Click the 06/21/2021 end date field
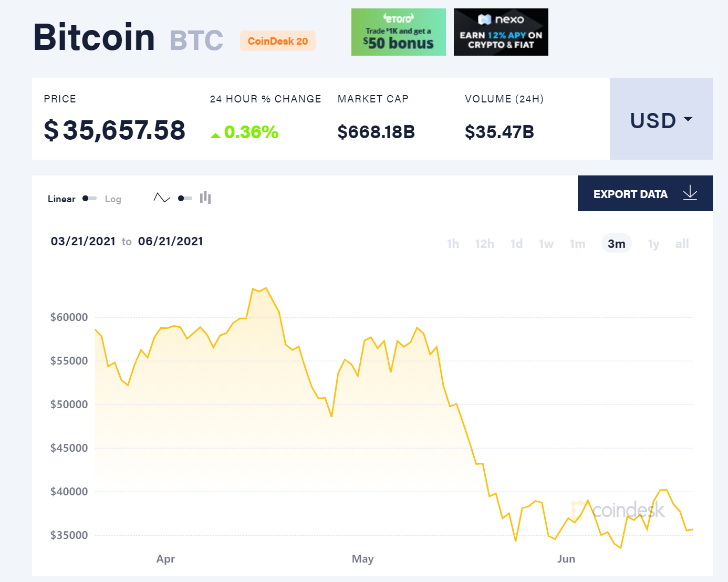This screenshot has height=582, width=728. coord(170,241)
